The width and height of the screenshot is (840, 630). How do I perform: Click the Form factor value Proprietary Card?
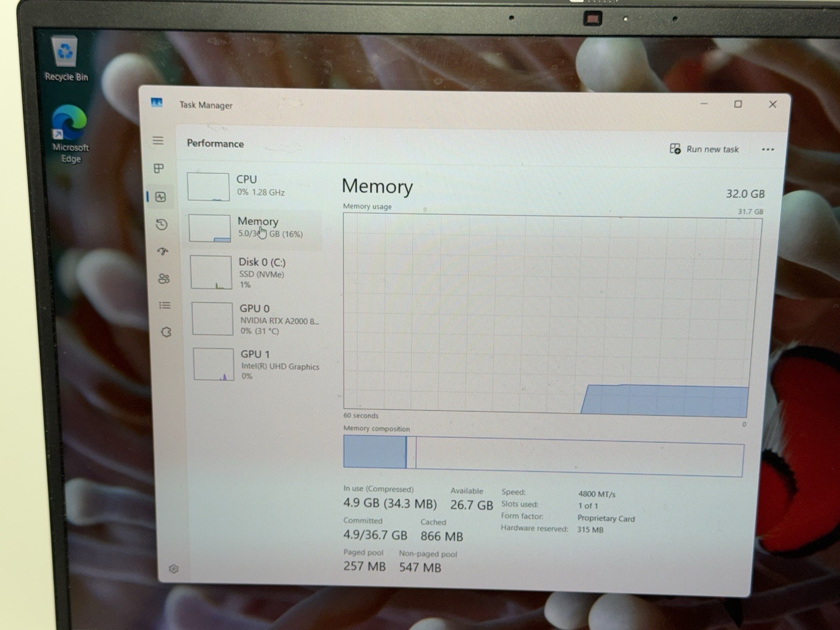pos(606,518)
